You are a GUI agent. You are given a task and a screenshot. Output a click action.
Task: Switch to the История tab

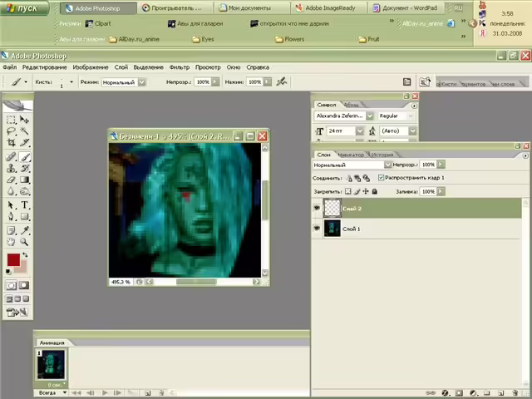382,155
